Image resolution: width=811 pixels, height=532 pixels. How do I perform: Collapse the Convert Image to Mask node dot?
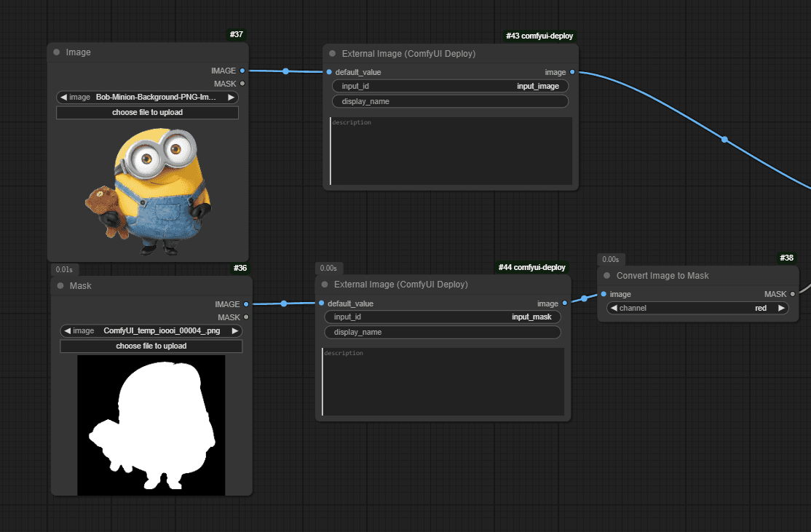click(x=607, y=276)
